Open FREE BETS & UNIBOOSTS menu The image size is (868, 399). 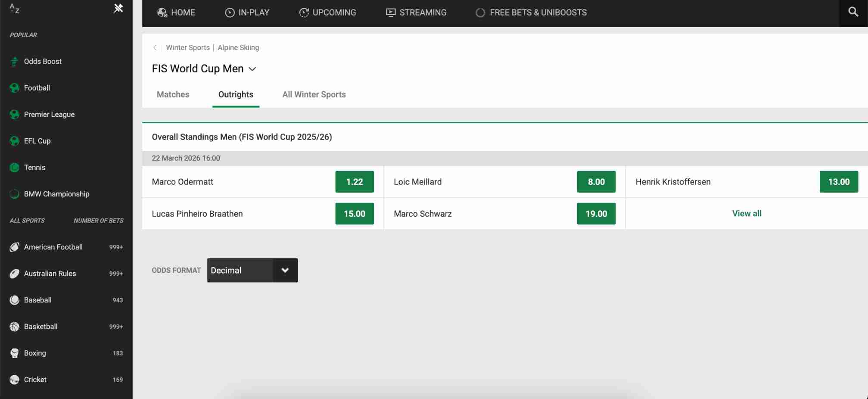(x=531, y=12)
